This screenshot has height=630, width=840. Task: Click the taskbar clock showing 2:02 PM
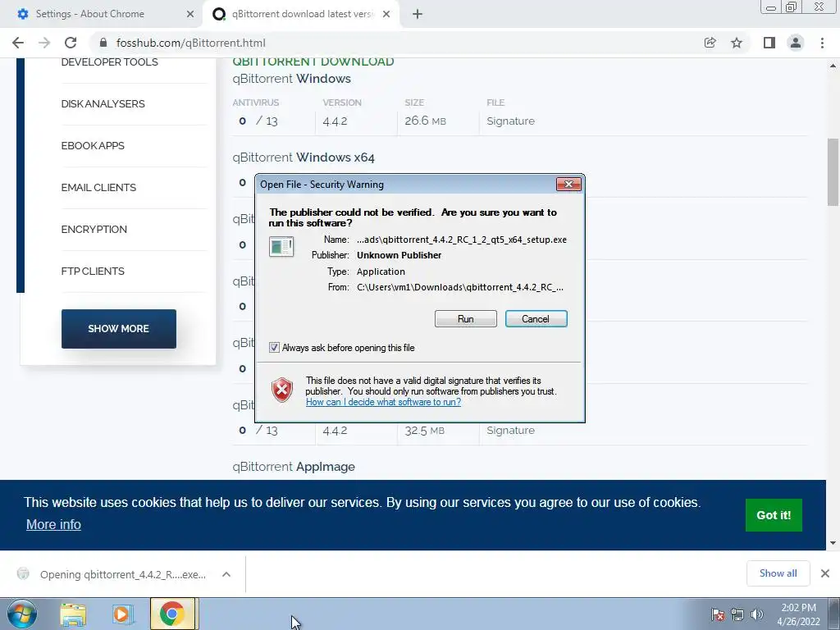pyautogui.click(x=798, y=614)
